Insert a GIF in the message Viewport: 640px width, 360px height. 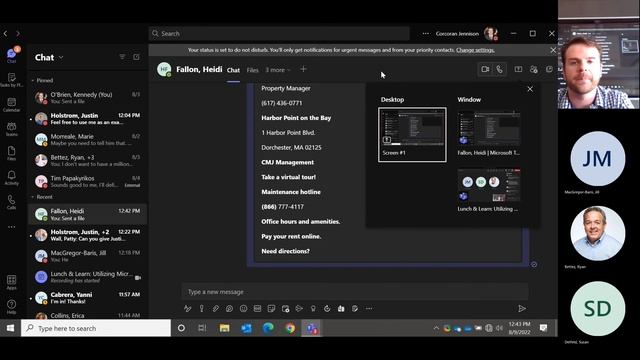point(257,309)
